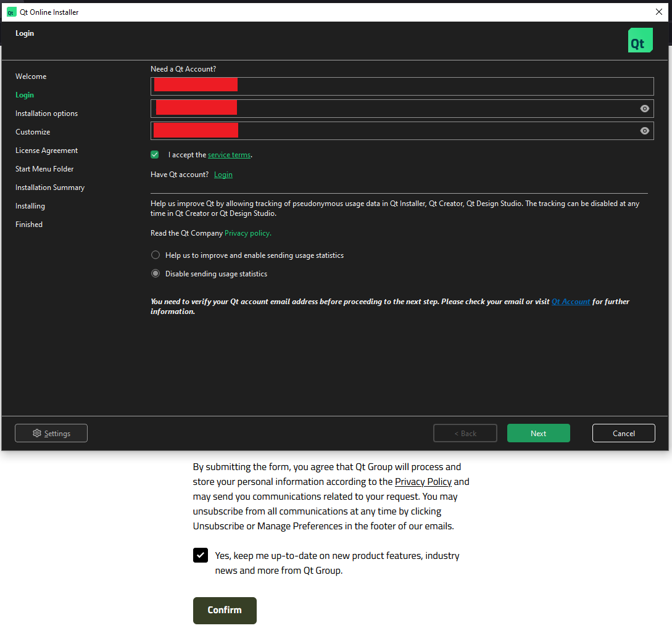This screenshot has width=672, height=636.
Task: Select the Login step in sidebar
Action: click(25, 95)
